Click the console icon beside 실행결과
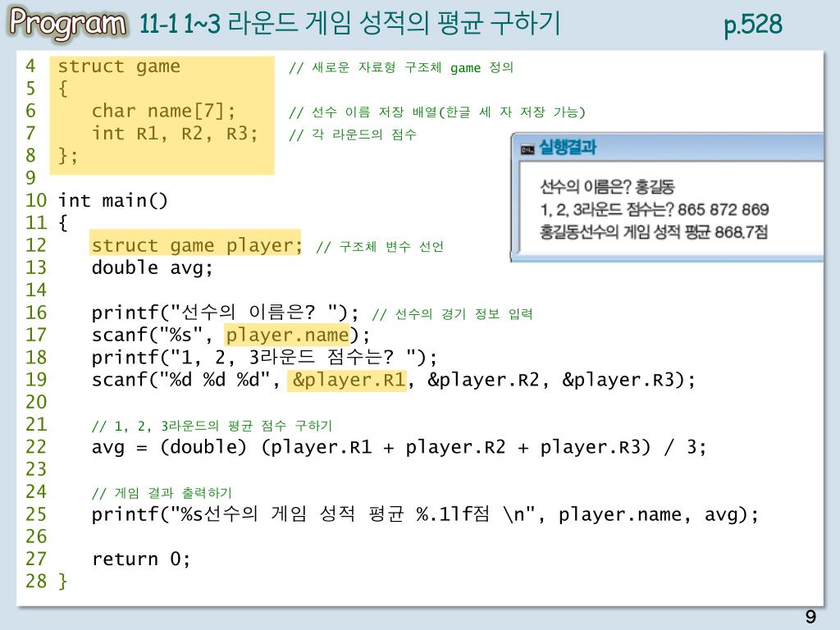The width and height of the screenshot is (840, 630). coord(527,149)
